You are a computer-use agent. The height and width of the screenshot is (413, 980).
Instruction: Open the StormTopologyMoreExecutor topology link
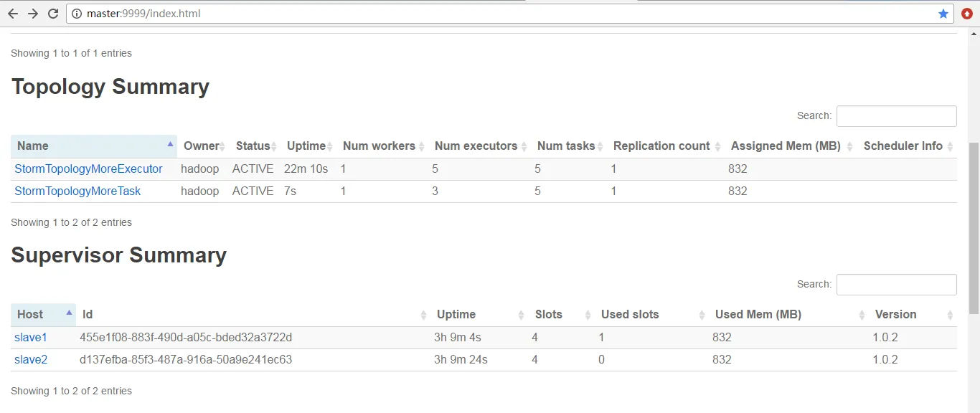[88, 168]
